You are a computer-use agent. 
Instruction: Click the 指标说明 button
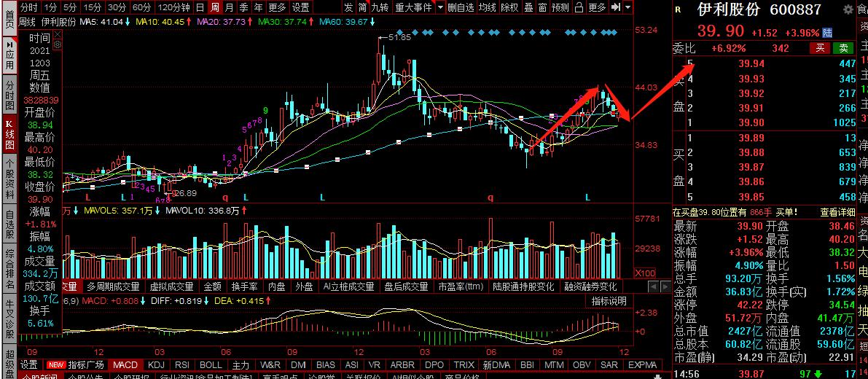[609, 301]
